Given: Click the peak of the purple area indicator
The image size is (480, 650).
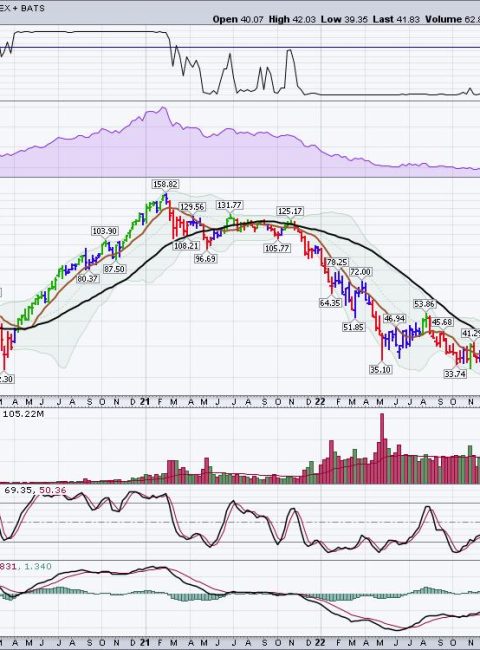Looking at the screenshot, I should tap(164, 108).
